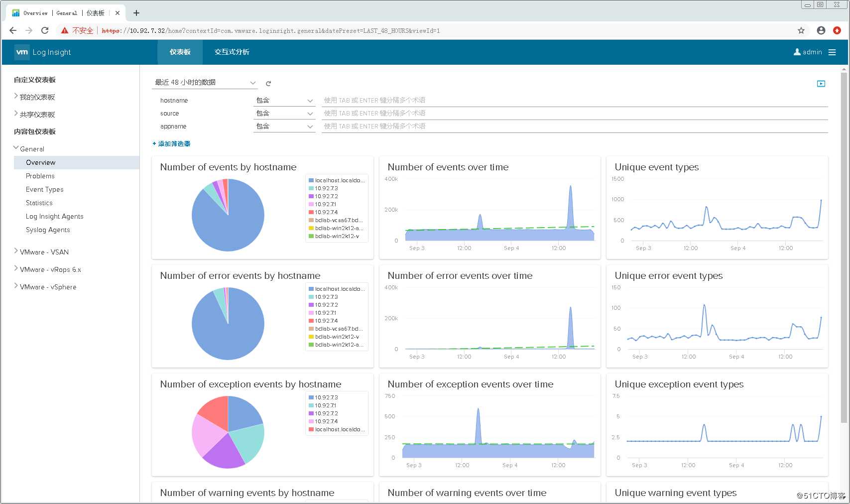
Task: Click the red browser extension icon
Action: [x=837, y=30]
